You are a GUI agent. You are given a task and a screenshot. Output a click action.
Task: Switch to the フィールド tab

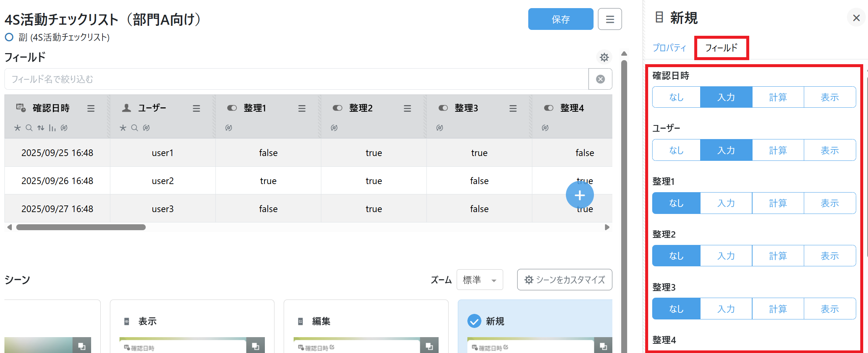721,48
